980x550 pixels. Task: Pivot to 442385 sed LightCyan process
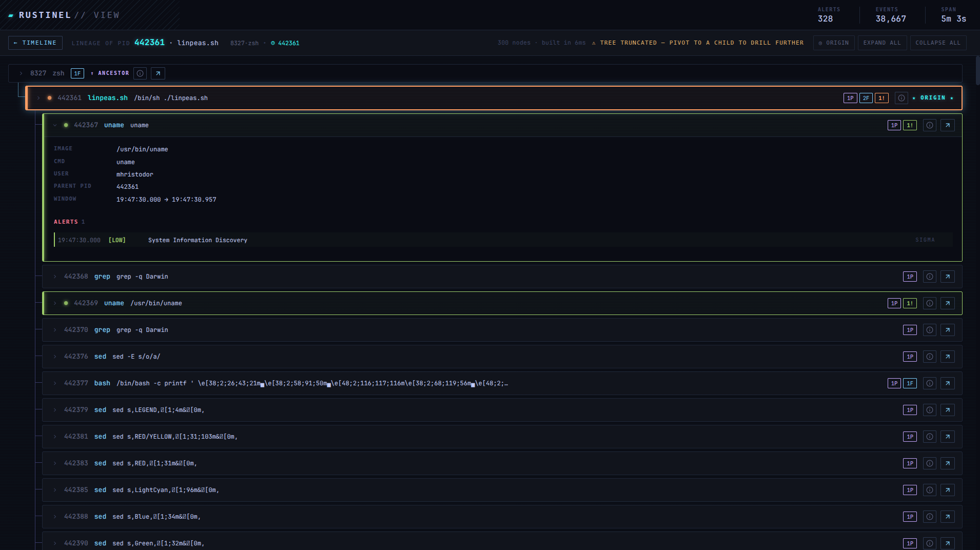[948, 490]
